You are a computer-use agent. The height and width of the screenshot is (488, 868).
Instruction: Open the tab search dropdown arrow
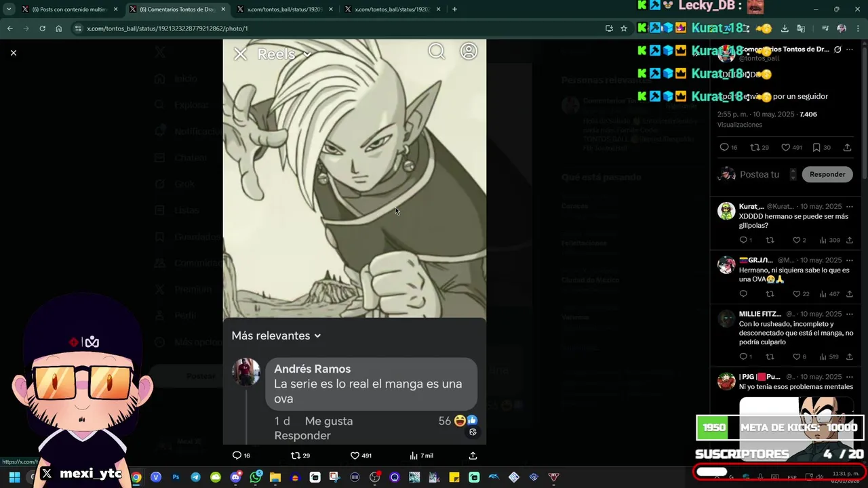click(9, 9)
